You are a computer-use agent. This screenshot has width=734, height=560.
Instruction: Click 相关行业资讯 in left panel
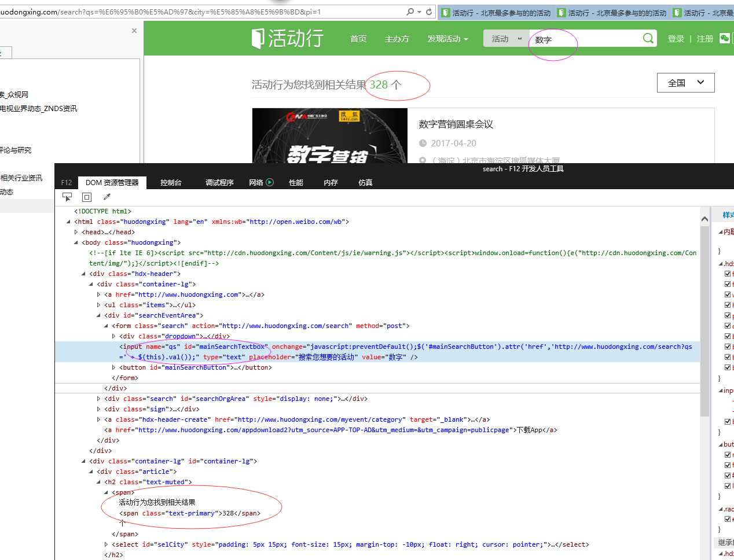[x=21, y=178]
